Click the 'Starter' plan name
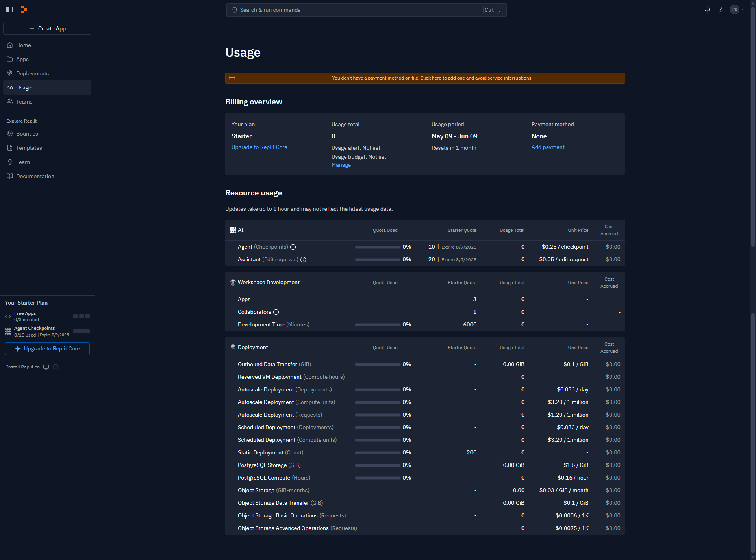The height and width of the screenshot is (560, 756). [241, 136]
